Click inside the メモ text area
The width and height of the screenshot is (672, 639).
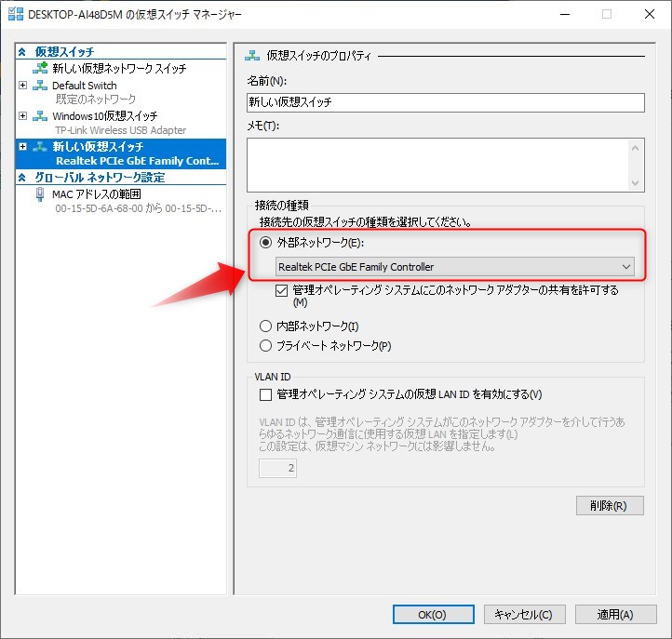point(438,165)
